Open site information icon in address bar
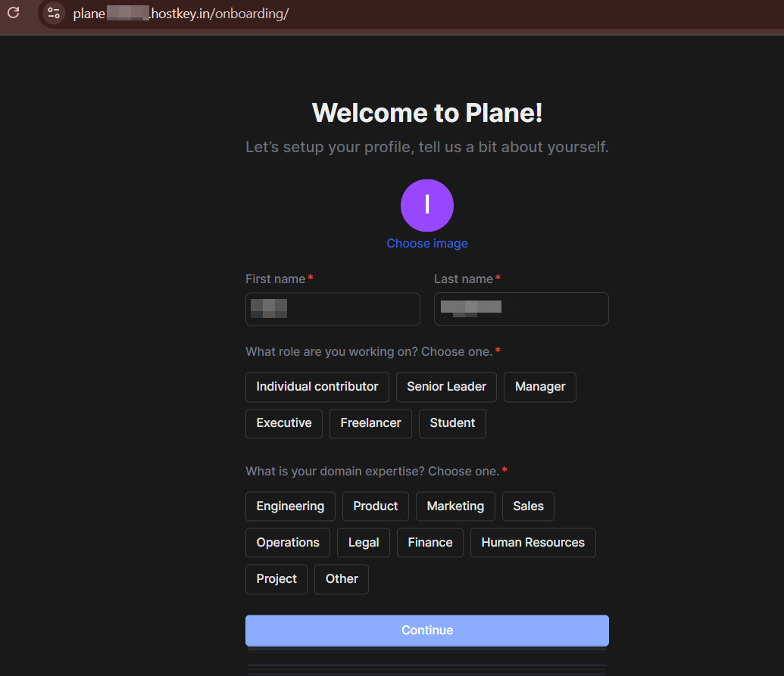The width and height of the screenshot is (784, 676). pyautogui.click(x=53, y=13)
